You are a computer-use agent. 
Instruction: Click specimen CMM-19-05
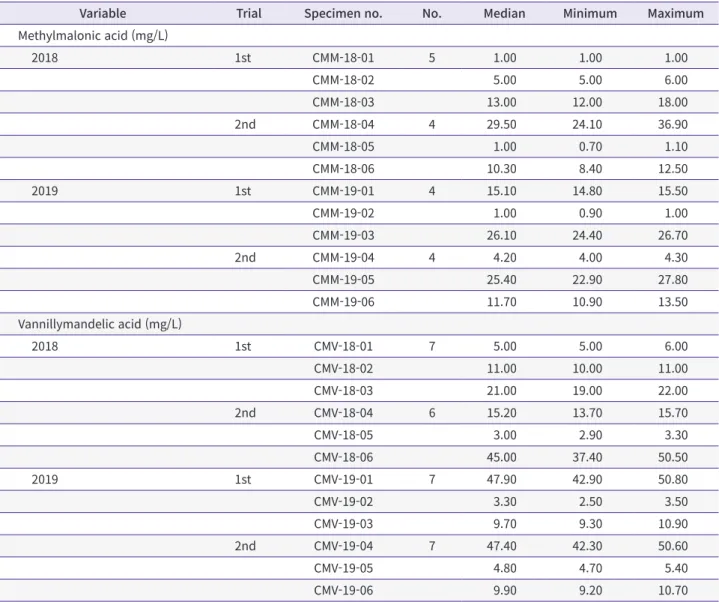pos(343,279)
